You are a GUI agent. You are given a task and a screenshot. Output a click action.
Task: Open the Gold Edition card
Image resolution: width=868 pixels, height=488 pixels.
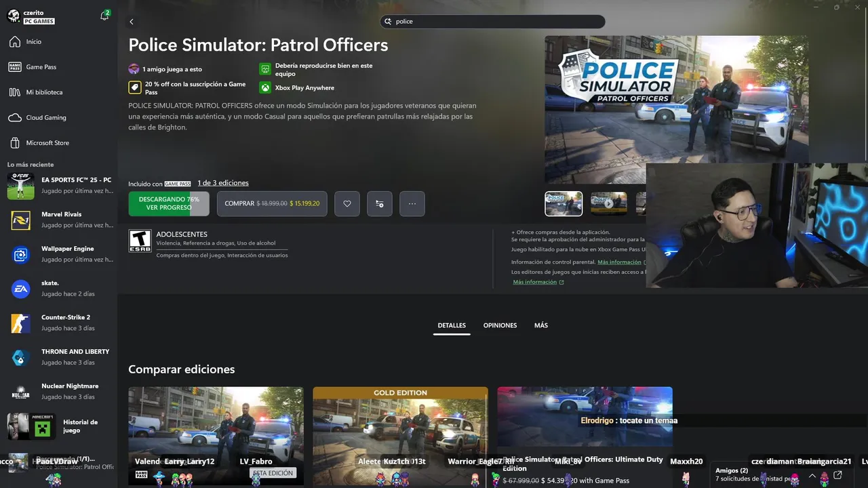click(x=400, y=435)
